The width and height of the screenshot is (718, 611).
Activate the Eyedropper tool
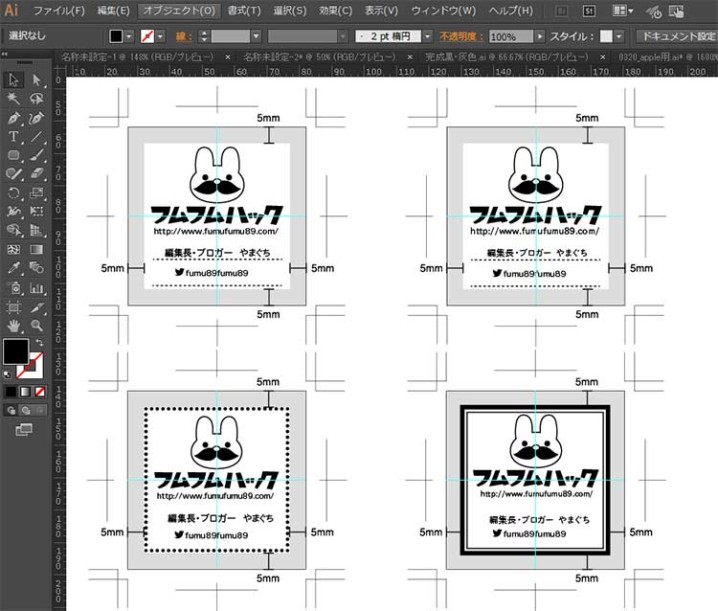tap(14, 267)
